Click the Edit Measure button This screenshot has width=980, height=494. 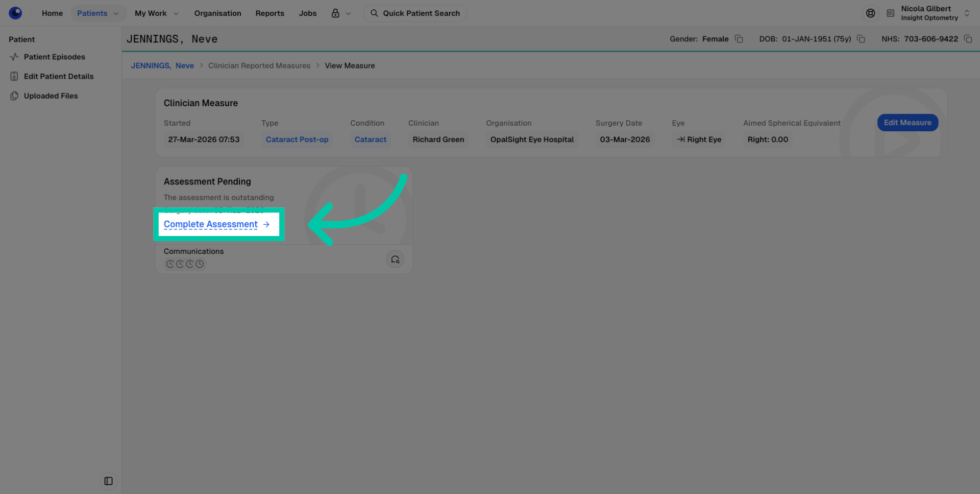[x=908, y=123]
